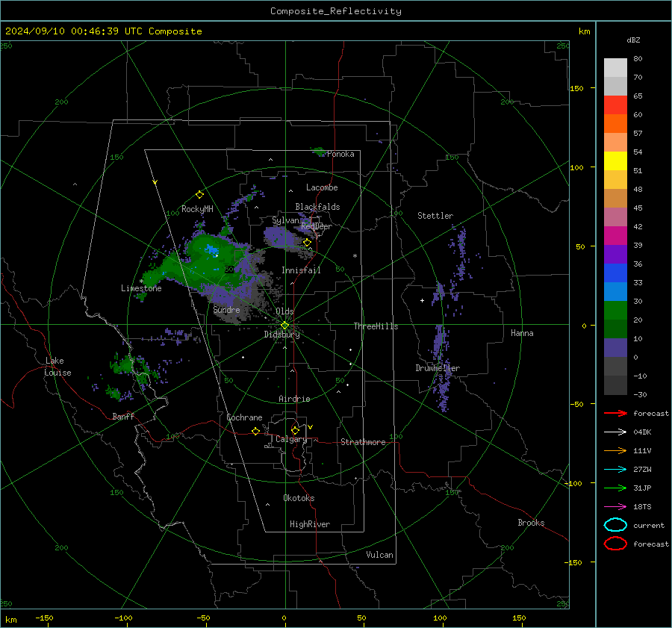
Task: Click the Blackfalds city label
Action: (317, 207)
